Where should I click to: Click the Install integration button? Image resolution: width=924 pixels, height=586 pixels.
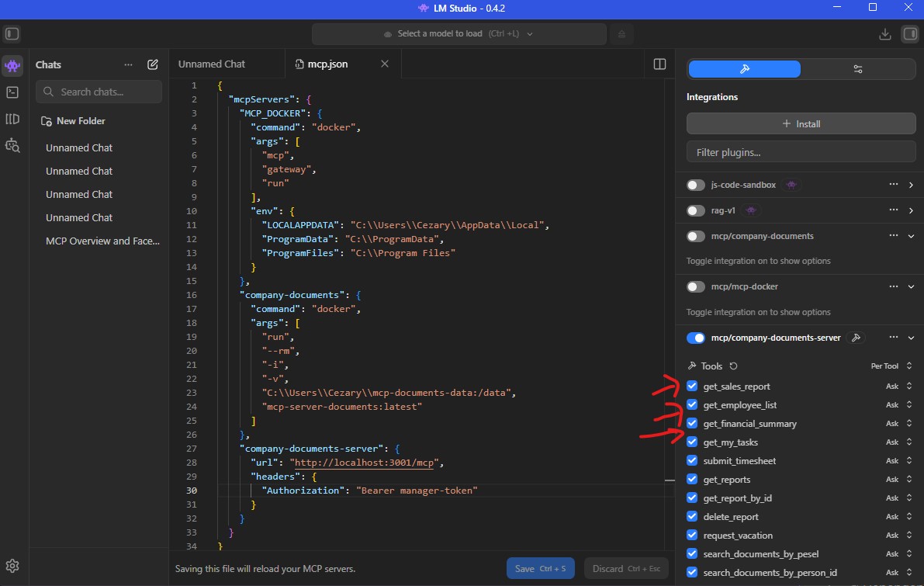[801, 124]
